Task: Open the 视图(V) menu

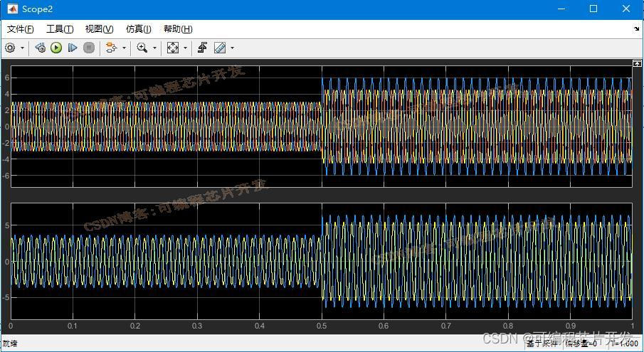Action: 99,29
